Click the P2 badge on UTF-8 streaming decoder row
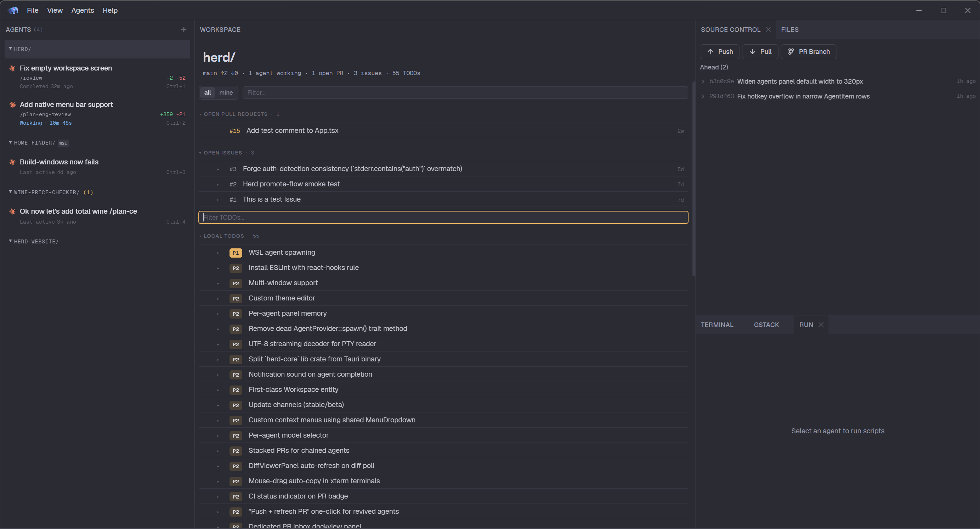 coord(236,344)
